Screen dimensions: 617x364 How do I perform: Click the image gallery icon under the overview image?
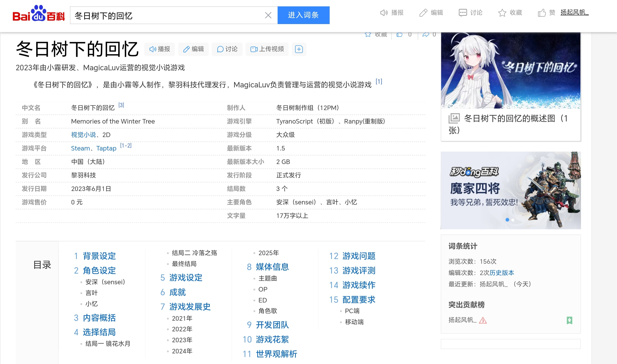point(454,119)
